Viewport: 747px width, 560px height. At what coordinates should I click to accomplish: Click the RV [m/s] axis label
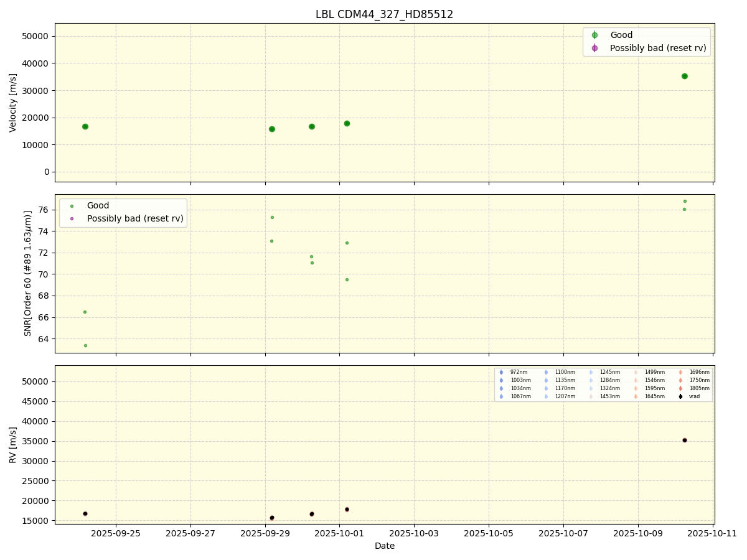pos(13,445)
